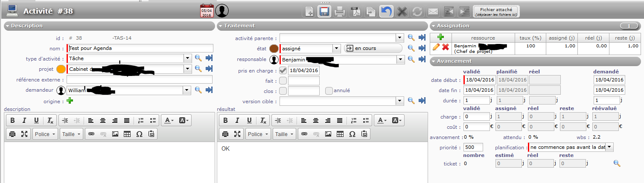Click the calendar date icon in header

click(x=206, y=12)
